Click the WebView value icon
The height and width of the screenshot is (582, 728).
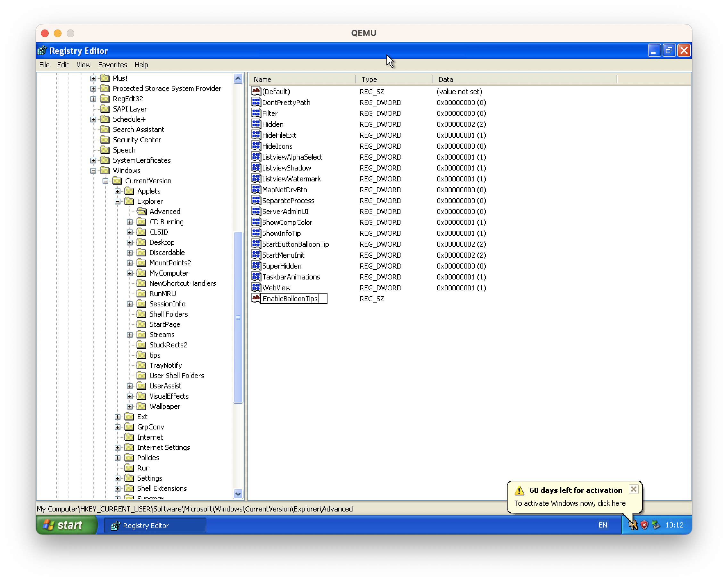[x=256, y=287]
